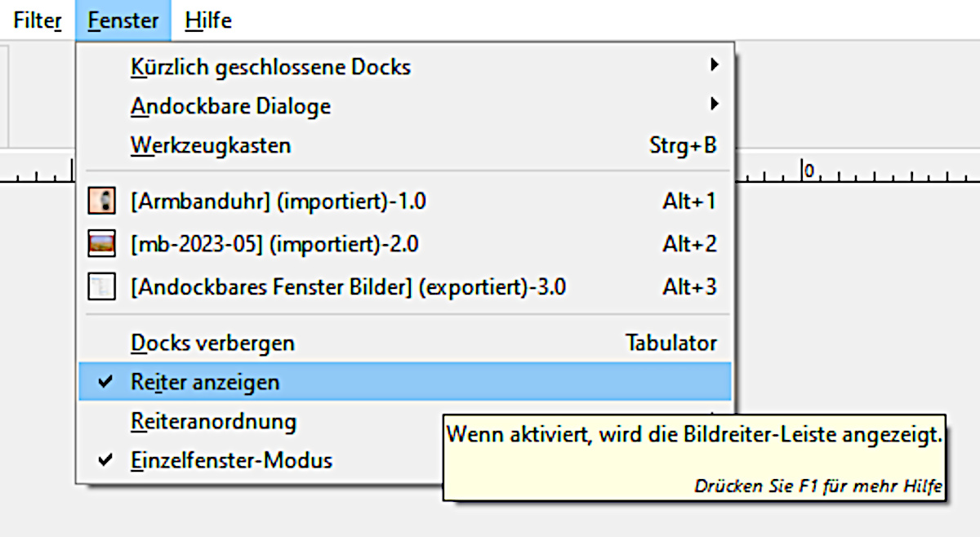Click the mb-2023-05 image thumbnail icon
Viewport: 980px width, 537px height.
(101, 244)
